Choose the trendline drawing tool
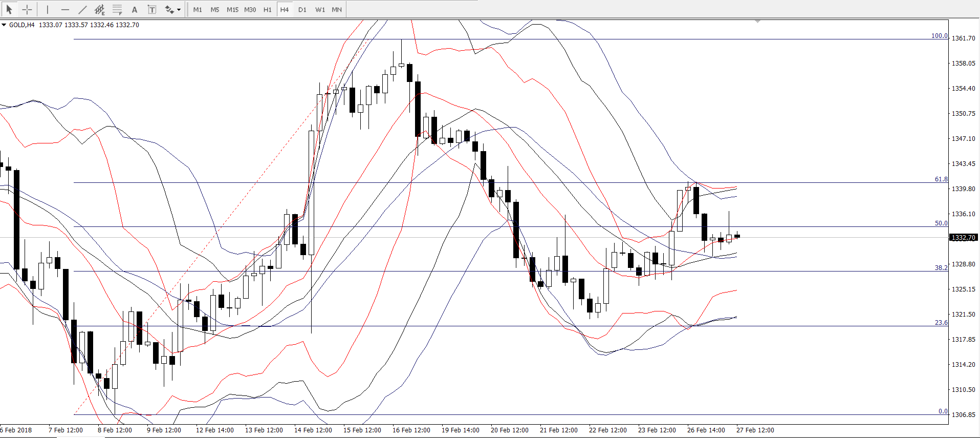980x438 pixels. (82, 9)
